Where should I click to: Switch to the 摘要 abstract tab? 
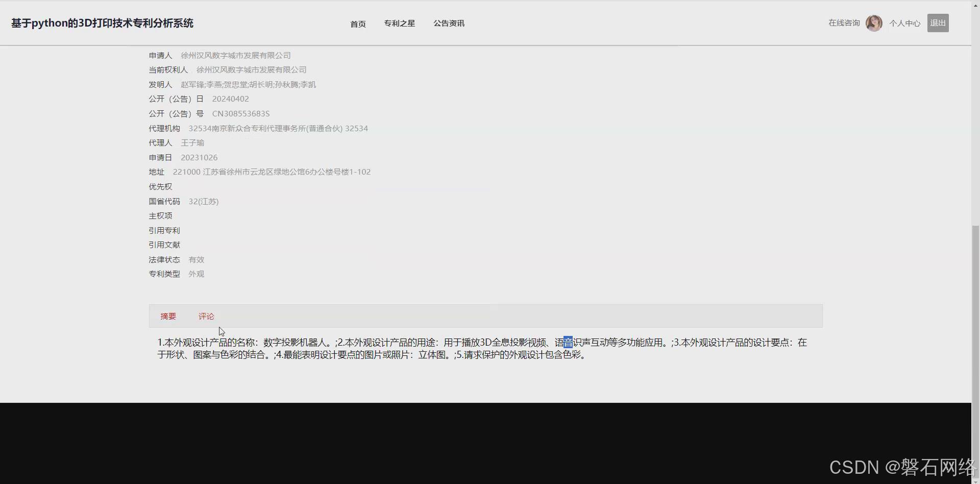point(168,316)
